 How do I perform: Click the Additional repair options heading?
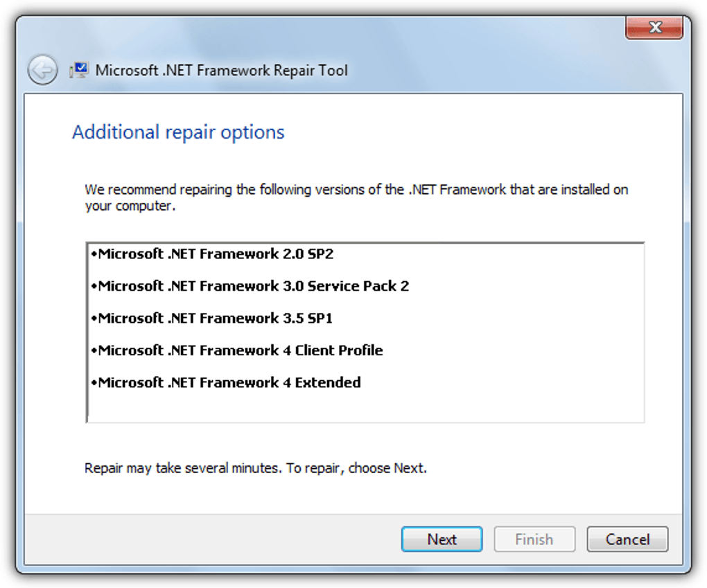178,132
